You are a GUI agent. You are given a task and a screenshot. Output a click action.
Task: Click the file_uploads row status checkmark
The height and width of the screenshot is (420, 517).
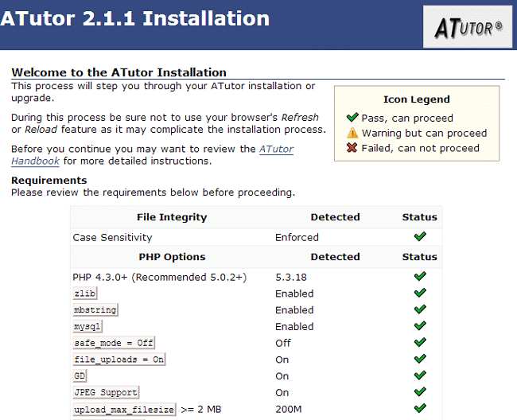click(420, 359)
